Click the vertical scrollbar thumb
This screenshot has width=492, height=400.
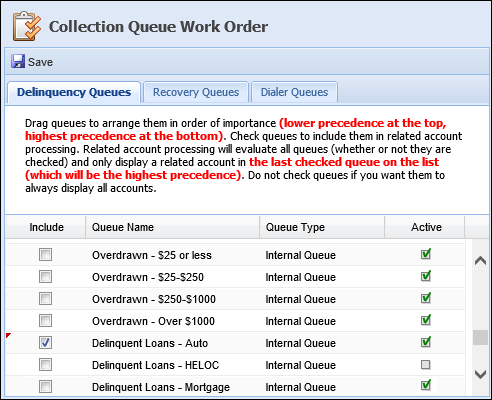click(480, 337)
